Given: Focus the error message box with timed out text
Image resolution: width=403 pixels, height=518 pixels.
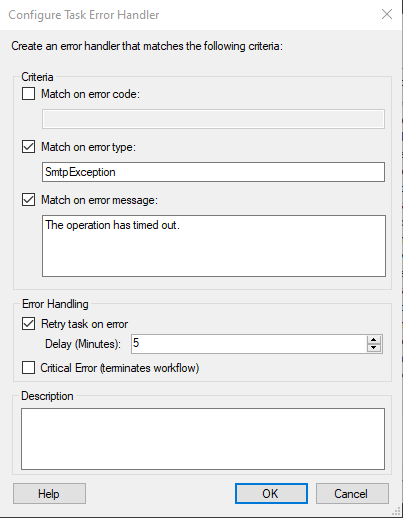Looking at the screenshot, I should 214,246.
